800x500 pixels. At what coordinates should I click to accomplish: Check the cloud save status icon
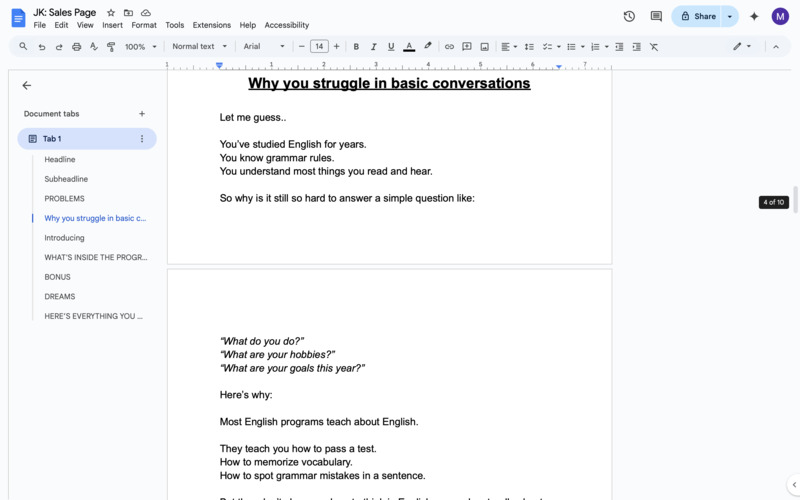point(146,13)
